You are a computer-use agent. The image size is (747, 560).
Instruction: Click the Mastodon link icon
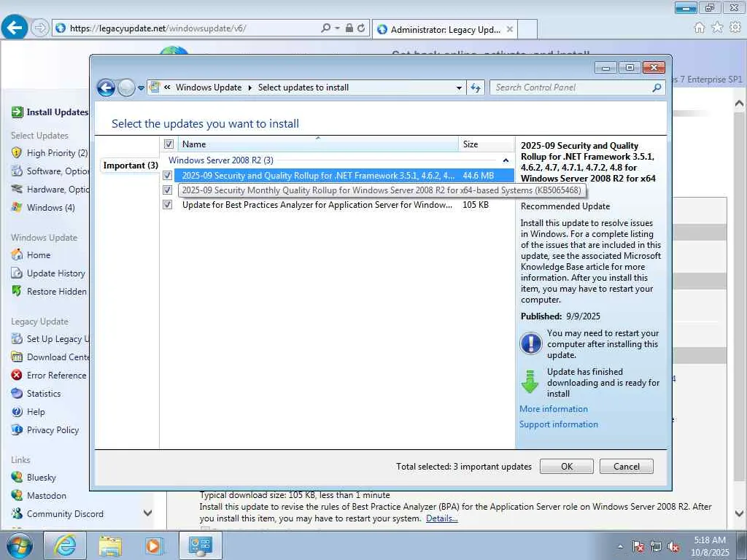17,495
